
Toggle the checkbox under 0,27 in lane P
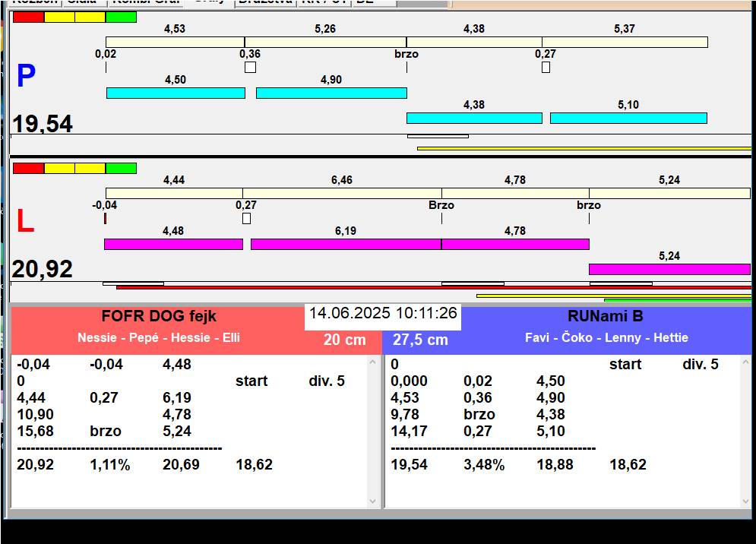546,68
